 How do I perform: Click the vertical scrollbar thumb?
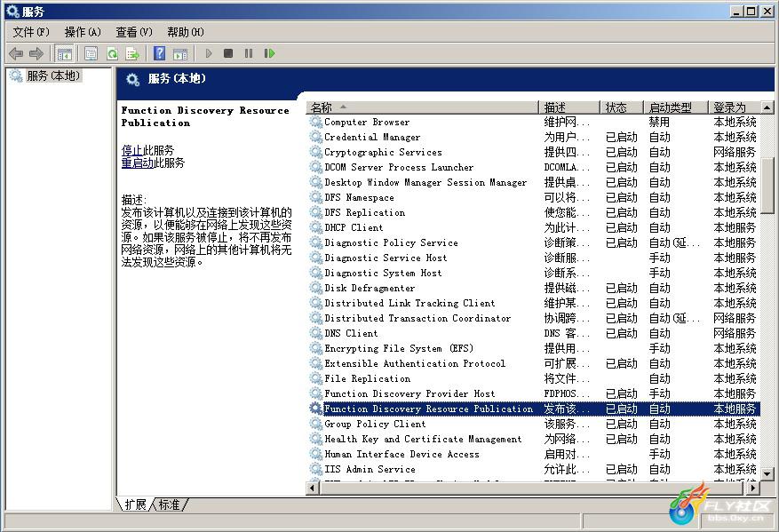coord(767,186)
